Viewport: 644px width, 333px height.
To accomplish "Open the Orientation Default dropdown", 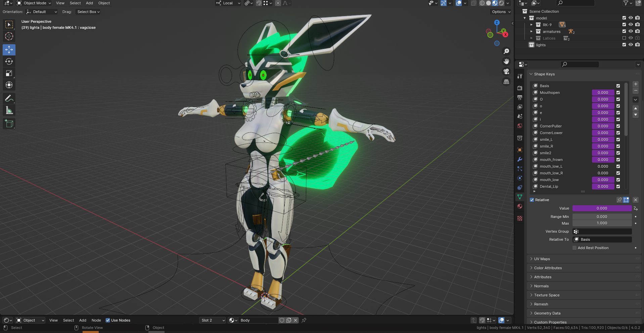I will [42, 12].
